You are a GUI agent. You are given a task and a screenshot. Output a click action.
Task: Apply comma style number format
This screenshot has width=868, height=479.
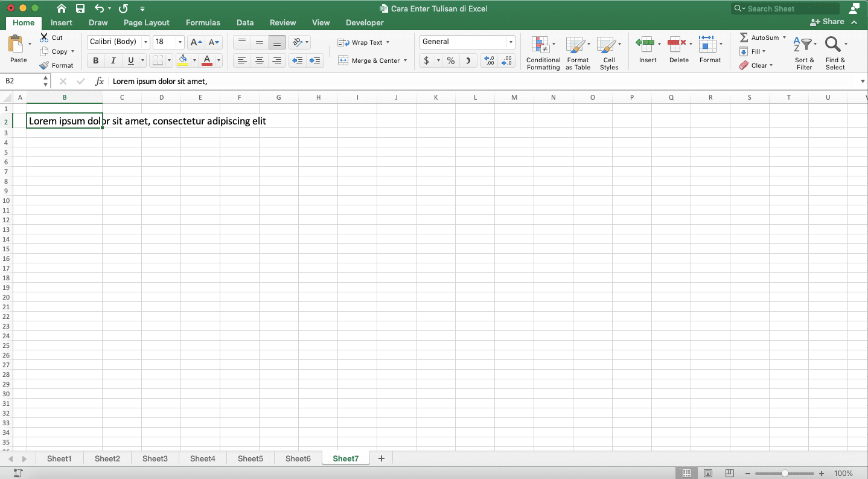468,60
